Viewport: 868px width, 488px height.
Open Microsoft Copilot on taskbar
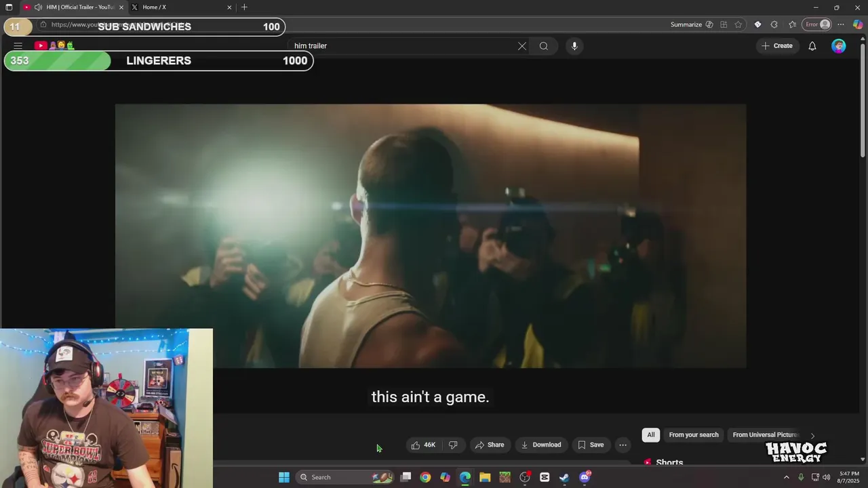tap(445, 477)
